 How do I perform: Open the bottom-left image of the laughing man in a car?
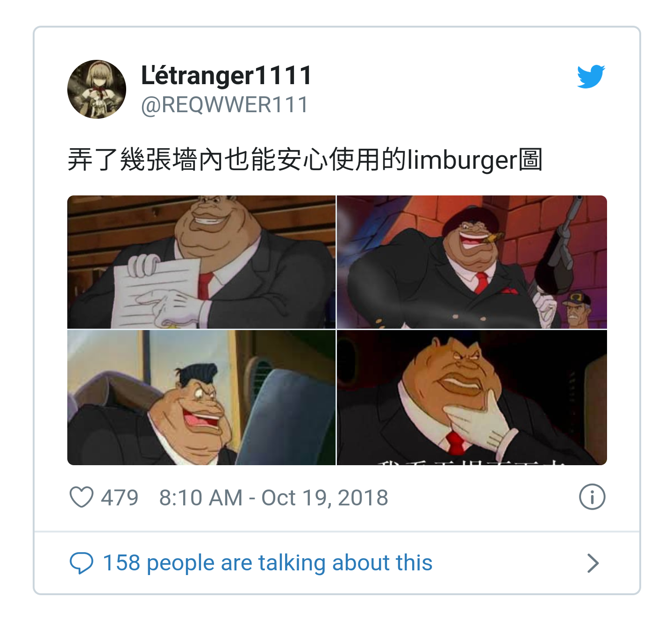(201, 397)
